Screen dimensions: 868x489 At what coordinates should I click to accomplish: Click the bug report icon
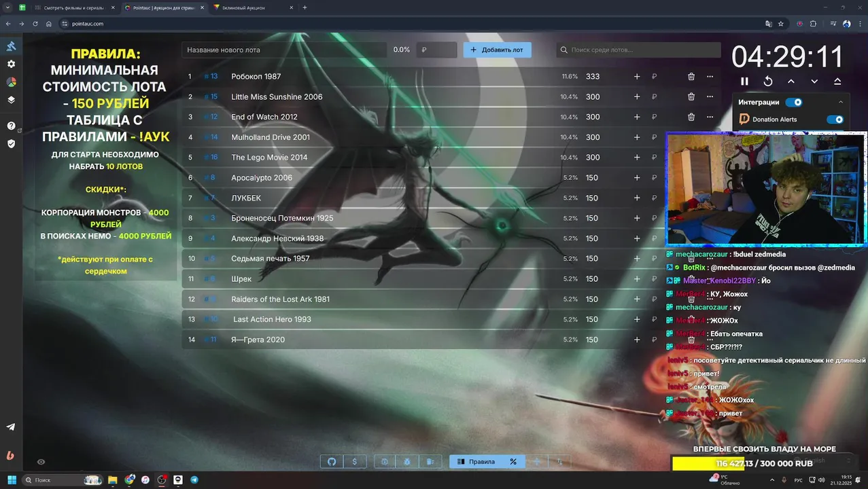tap(407, 462)
